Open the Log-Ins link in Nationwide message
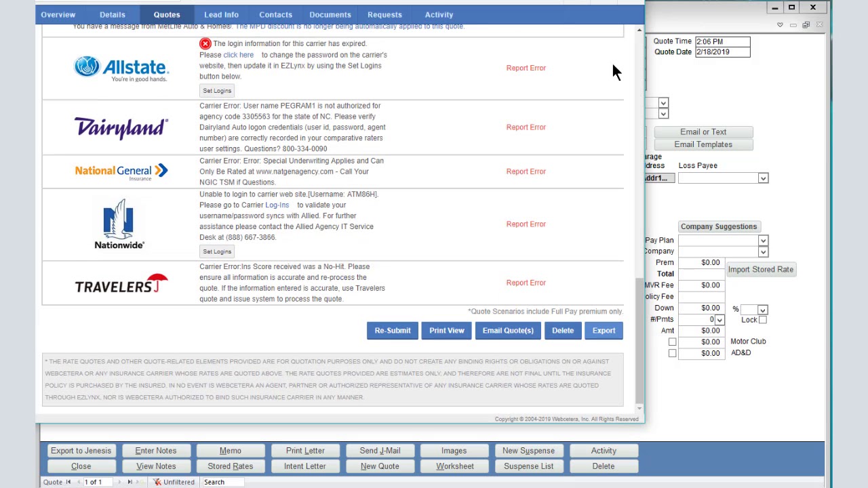Screen dimensions: 868x488 point(277,205)
